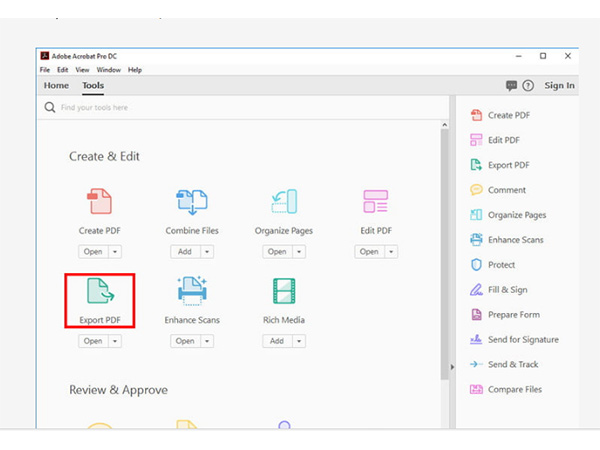Image resolution: width=600 pixels, height=450 pixels.
Task: Switch to the Home tab
Action: click(x=56, y=86)
